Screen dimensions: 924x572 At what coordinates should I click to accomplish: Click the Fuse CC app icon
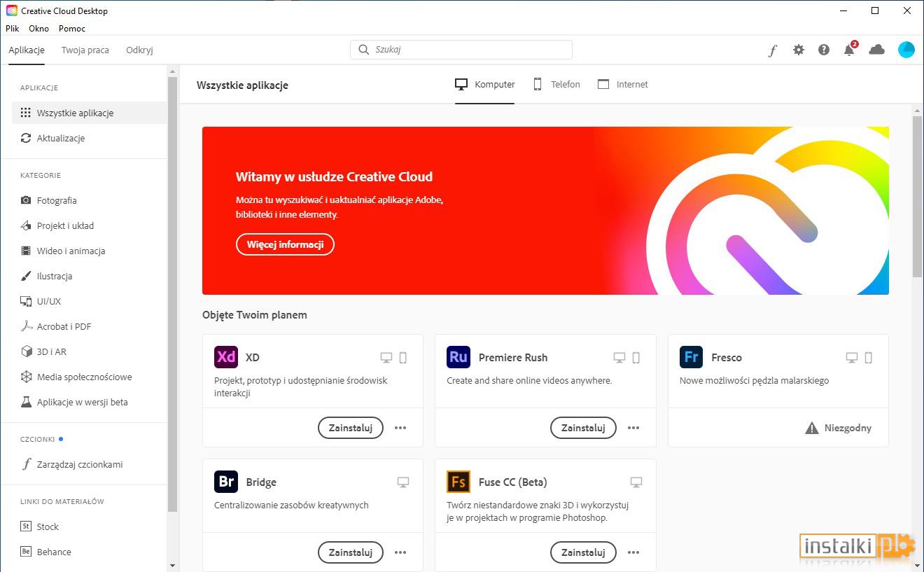[x=458, y=482]
